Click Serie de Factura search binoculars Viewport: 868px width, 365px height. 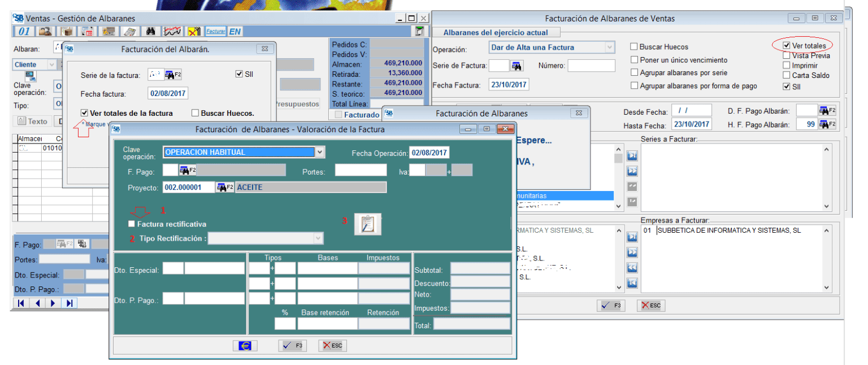(517, 66)
